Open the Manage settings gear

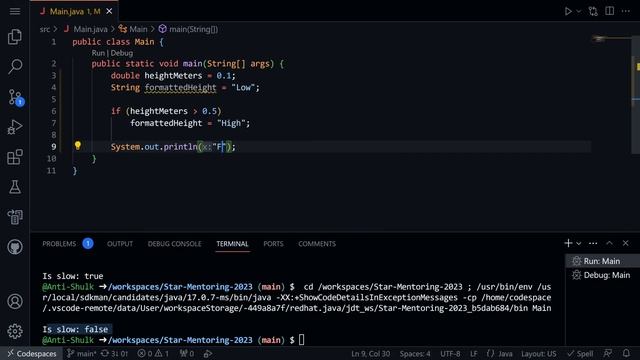(x=15, y=331)
